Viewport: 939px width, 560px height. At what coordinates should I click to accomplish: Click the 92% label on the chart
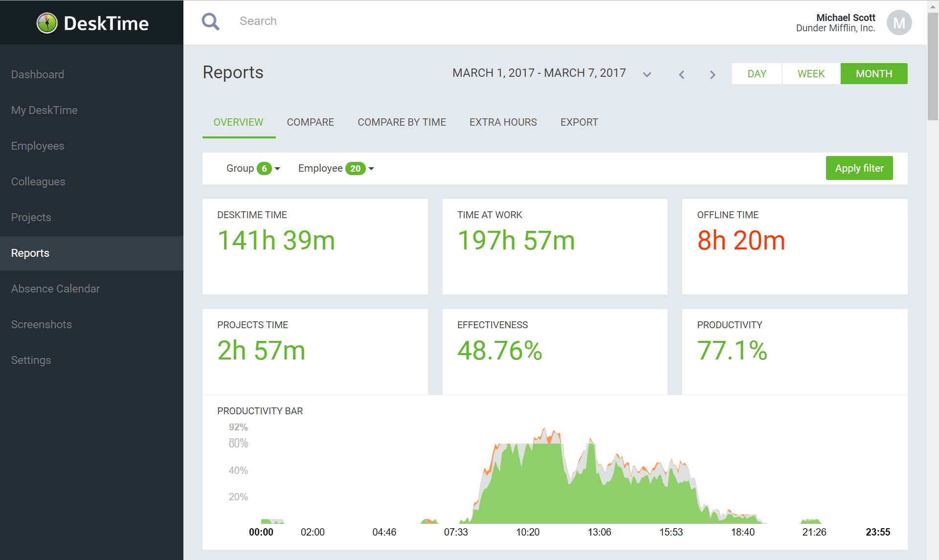pos(238,427)
